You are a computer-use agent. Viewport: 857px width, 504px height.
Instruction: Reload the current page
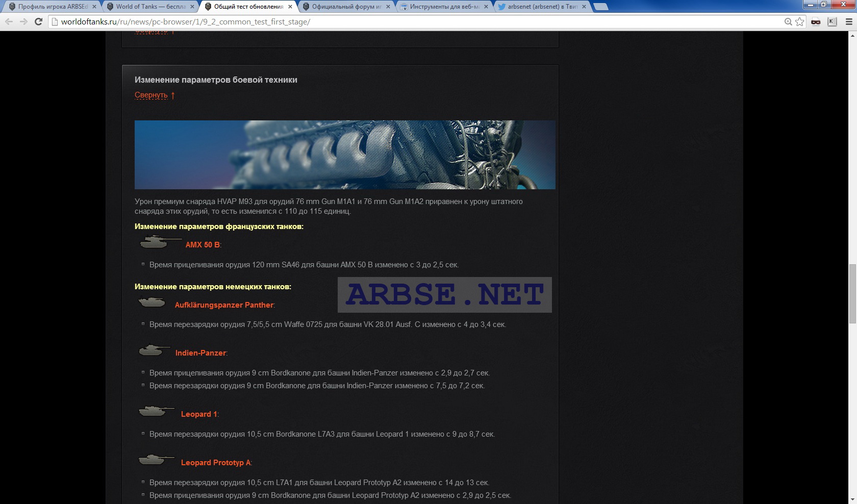[38, 22]
